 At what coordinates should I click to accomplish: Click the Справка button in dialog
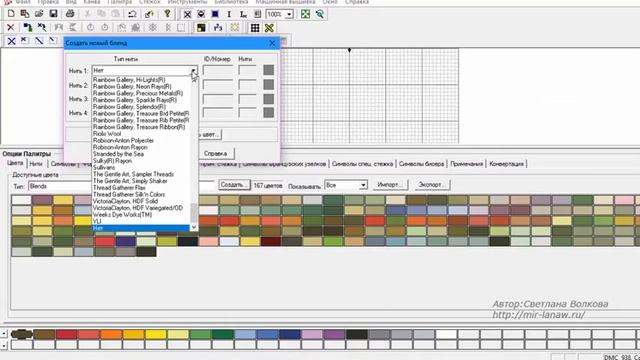click(x=216, y=153)
